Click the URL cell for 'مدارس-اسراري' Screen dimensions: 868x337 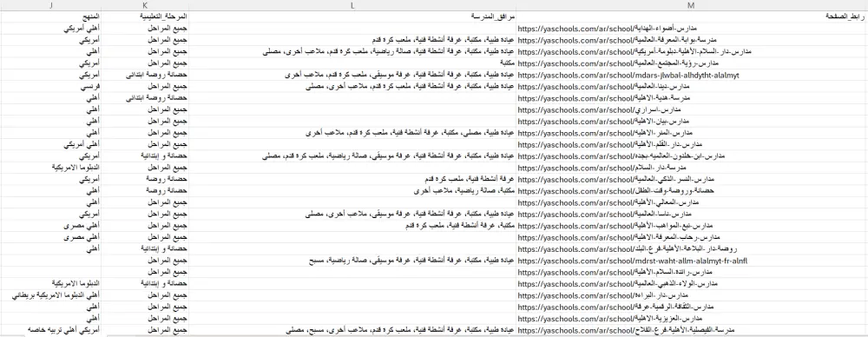[x=692, y=109]
